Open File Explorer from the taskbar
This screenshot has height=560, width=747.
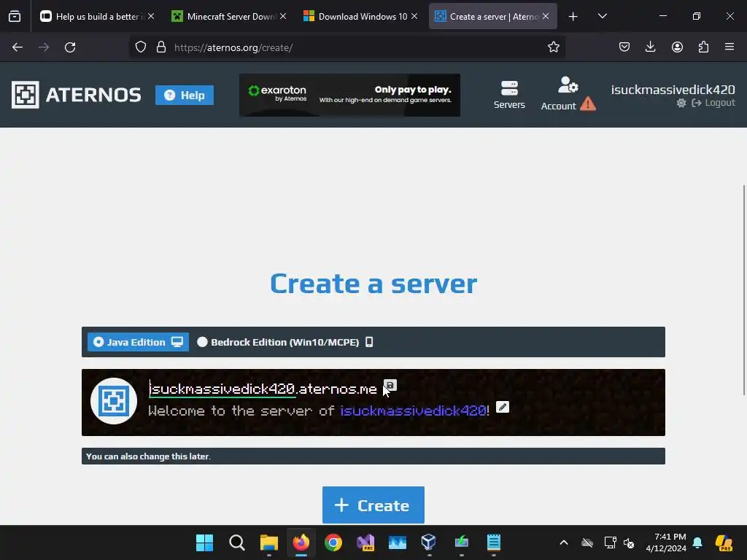pos(269,542)
